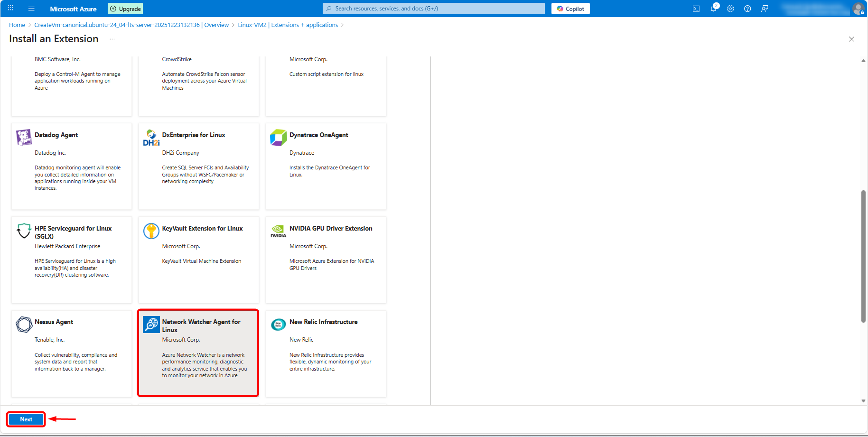Click the Datadog Agent dog logo
Viewport: 868px width, 437px height.
[x=24, y=137]
